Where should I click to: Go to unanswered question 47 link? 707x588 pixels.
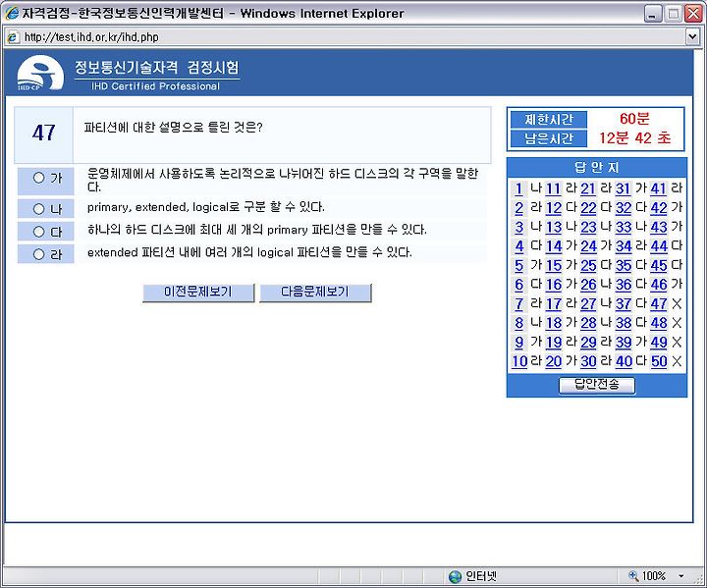pos(658,303)
